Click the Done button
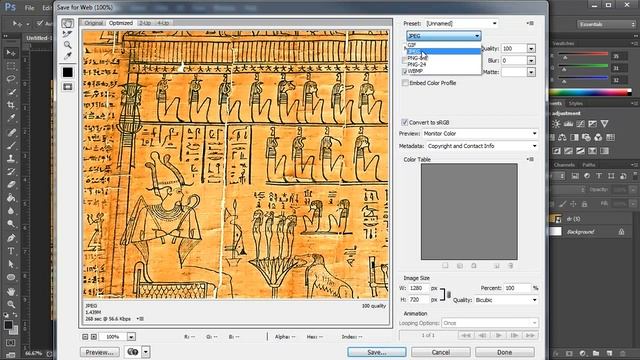This screenshot has width=640, height=360. tap(504, 352)
